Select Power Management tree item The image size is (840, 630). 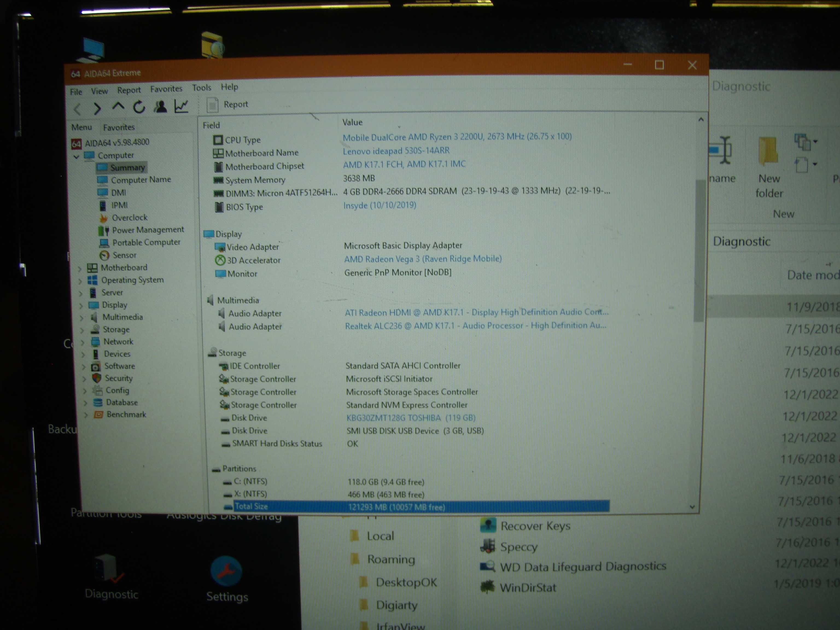click(x=141, y=230)
